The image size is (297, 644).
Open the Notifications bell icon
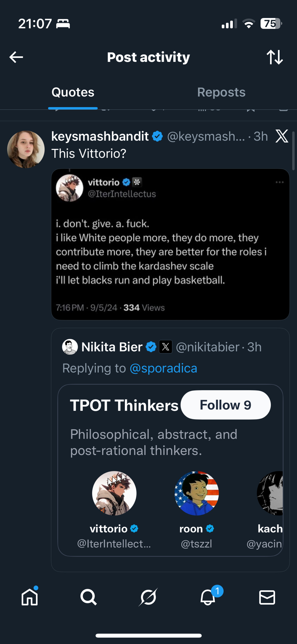pos(208,597)
